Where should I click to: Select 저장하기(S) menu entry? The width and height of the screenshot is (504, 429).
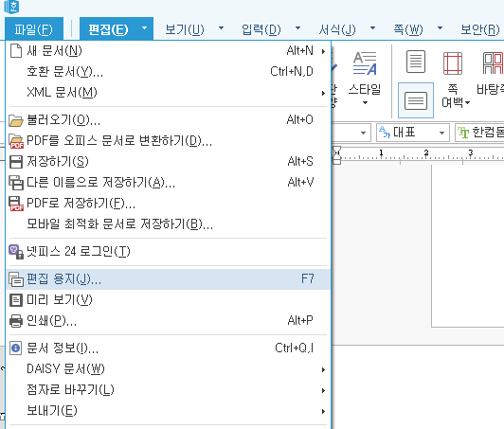(x=168, y=161)
